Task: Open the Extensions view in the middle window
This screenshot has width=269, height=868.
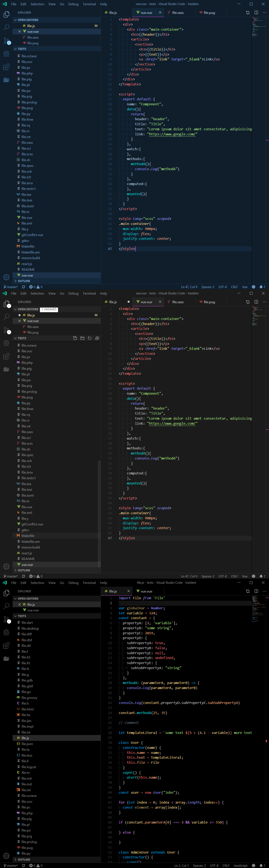Action: (x=6, y=356)
